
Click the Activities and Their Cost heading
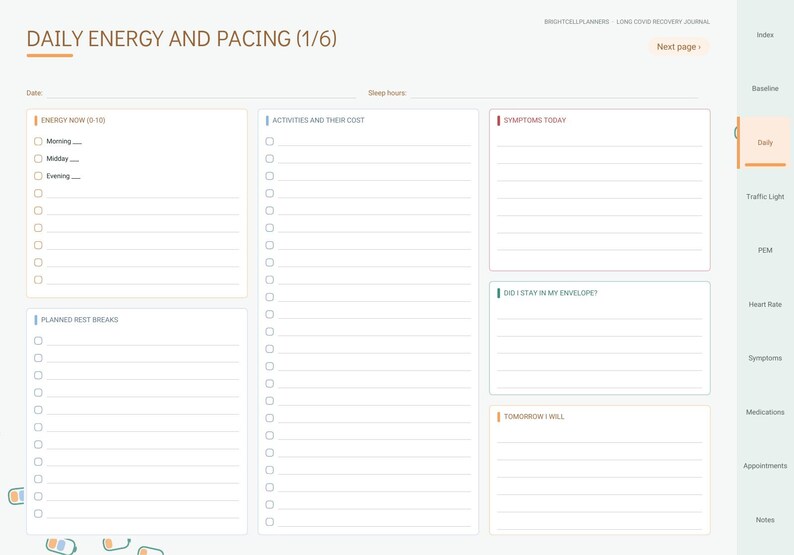click(x=318, y=121)
